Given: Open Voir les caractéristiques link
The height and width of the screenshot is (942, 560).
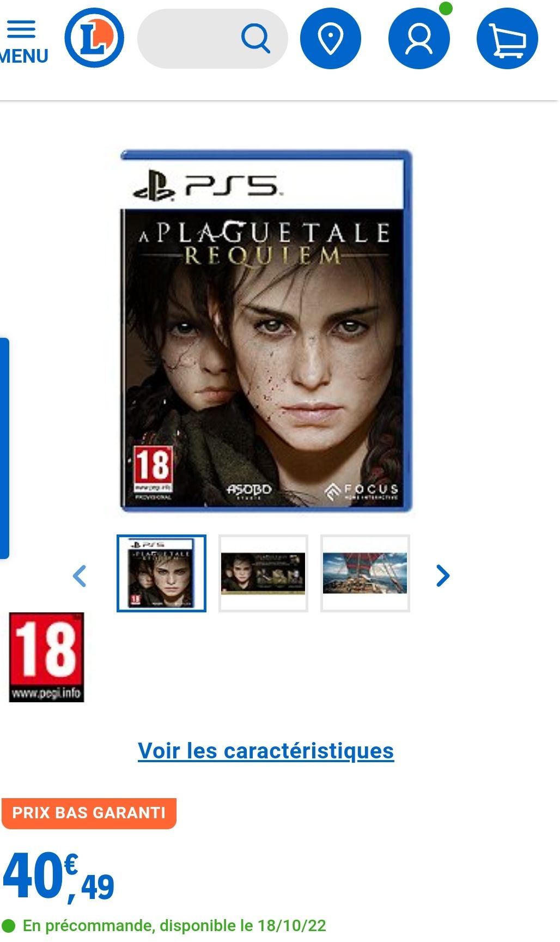Looking at the screenshot, I should coord(266,751).
